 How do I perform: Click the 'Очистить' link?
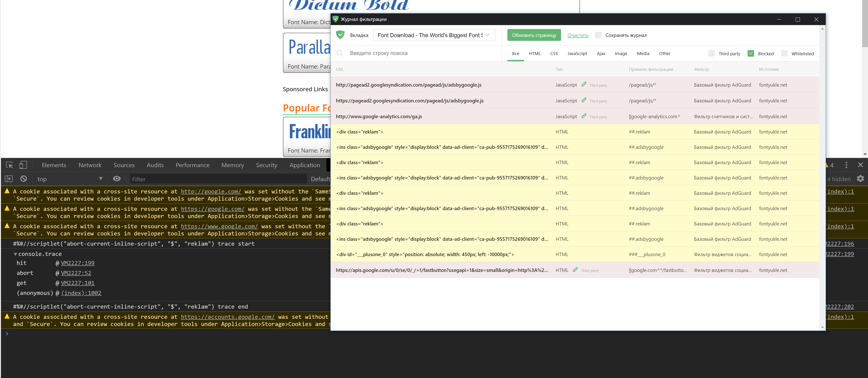click(578, 35)
